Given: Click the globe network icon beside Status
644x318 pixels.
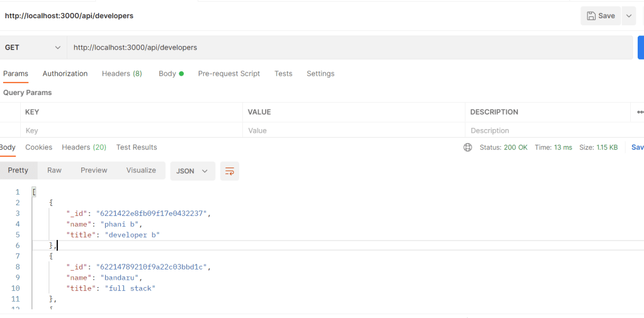Looking at the screenshot, I should pos(468,147).
